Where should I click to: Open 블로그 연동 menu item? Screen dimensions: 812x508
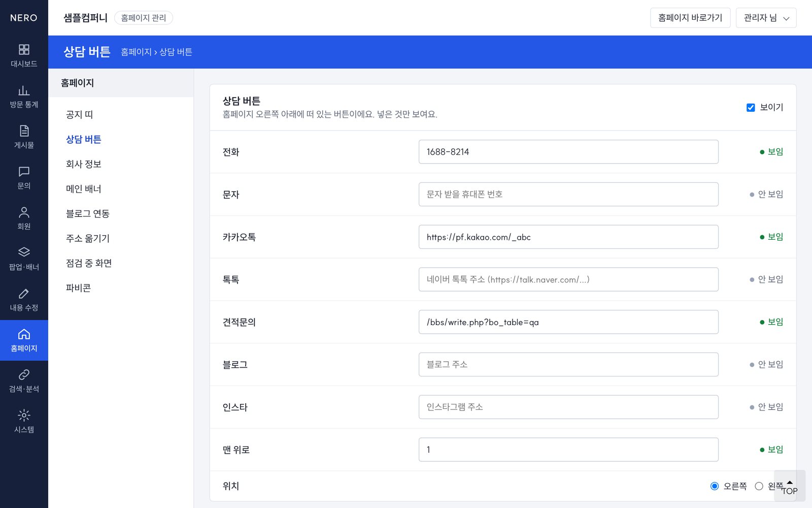pyautogui.click(x=88, y=213)
